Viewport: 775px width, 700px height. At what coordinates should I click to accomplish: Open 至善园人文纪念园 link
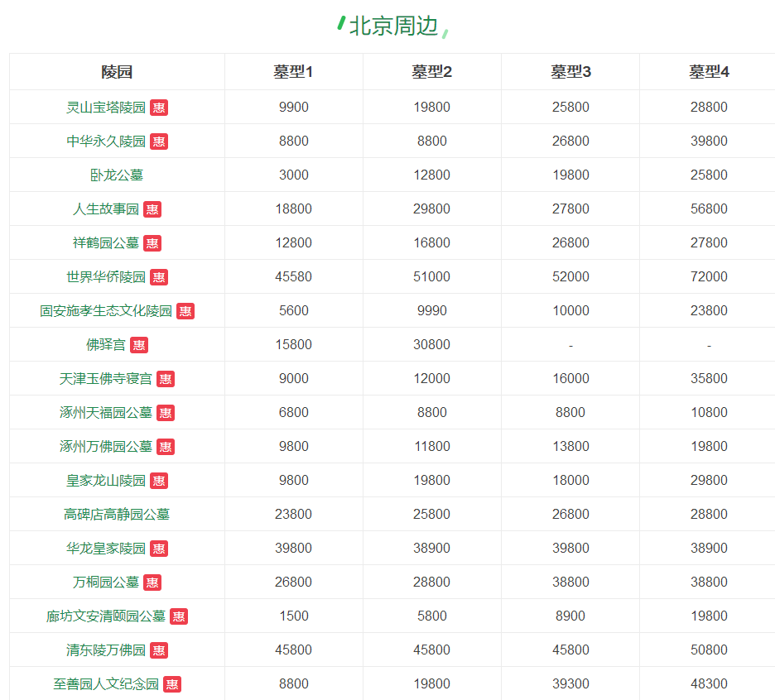106,684
